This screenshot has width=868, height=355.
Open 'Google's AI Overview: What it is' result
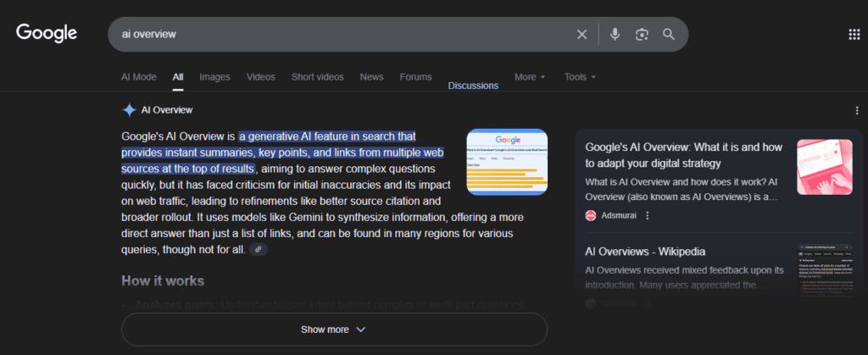click(x=684, y=155)
